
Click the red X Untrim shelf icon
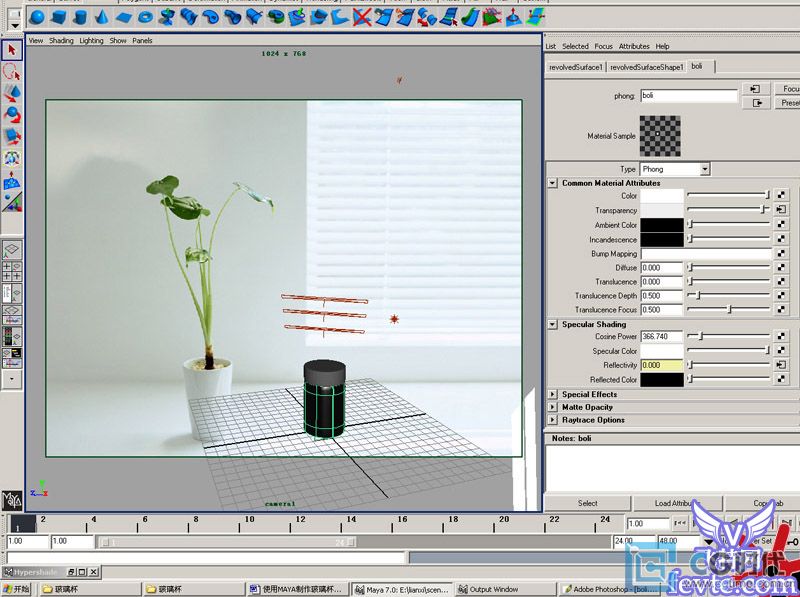point(362,18)
